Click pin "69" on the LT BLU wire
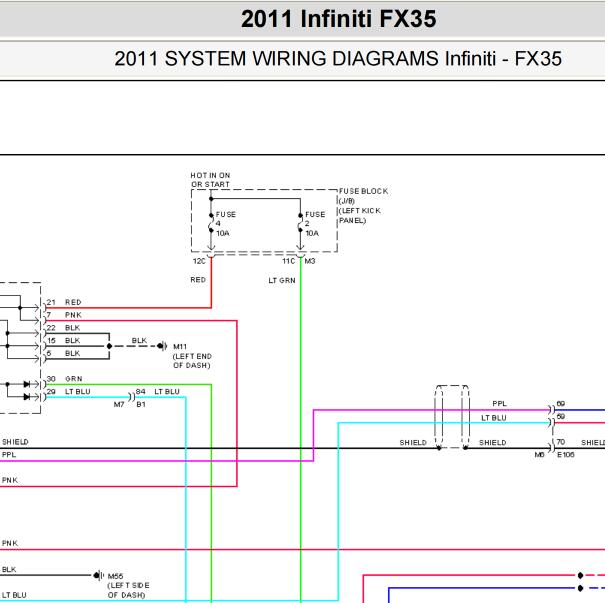The height and width of the screenshot is (603, 605). click(x=561, y=416)
